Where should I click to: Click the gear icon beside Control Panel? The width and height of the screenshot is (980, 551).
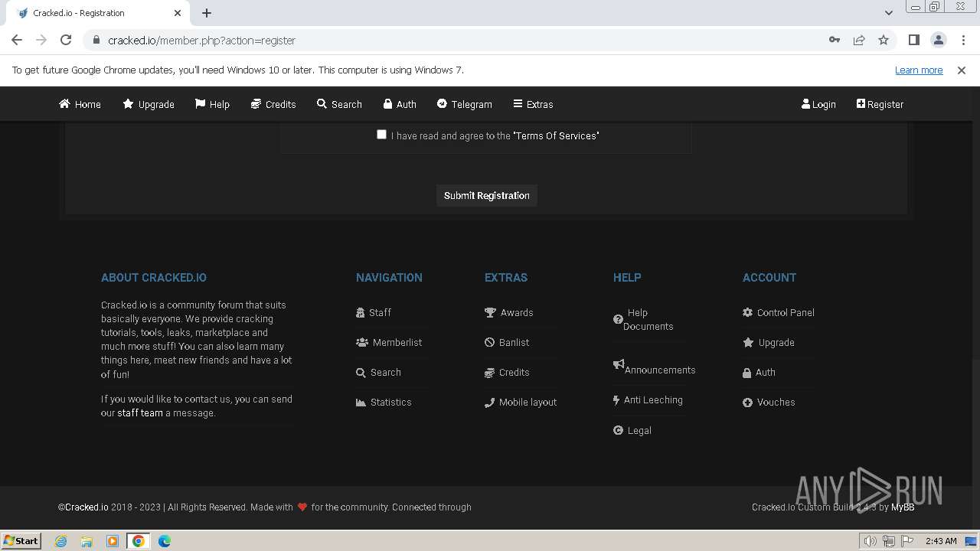[x=747, y=312]
